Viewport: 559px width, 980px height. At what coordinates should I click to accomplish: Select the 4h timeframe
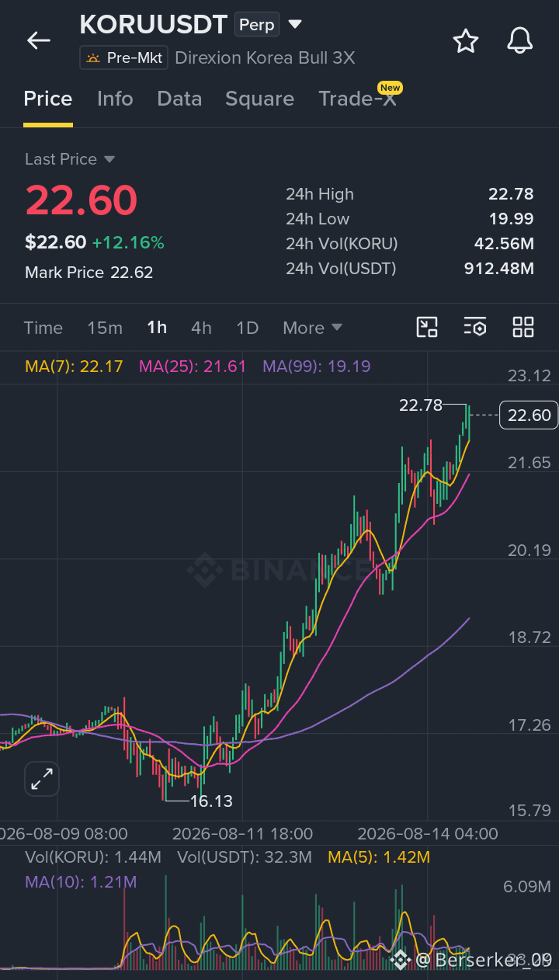pos(201,328)
